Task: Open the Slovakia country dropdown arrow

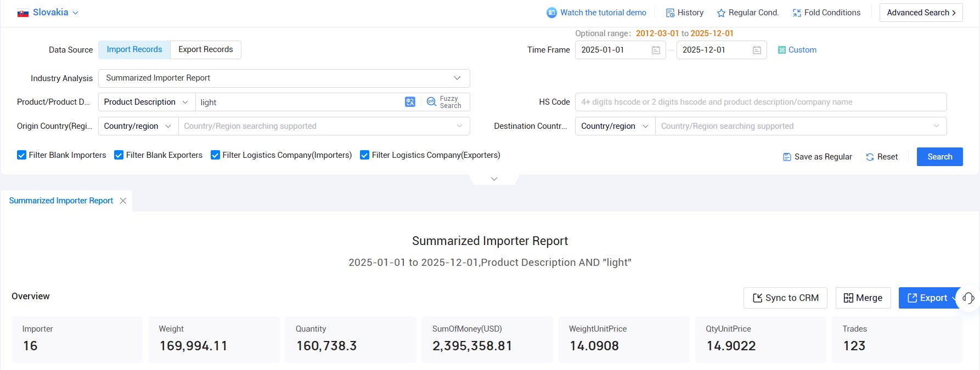Action: tap(76, 13)
